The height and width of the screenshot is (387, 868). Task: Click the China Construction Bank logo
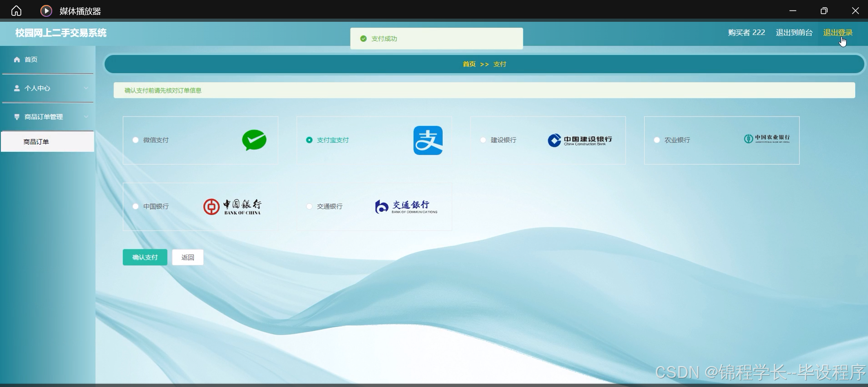tap(580, 140)
